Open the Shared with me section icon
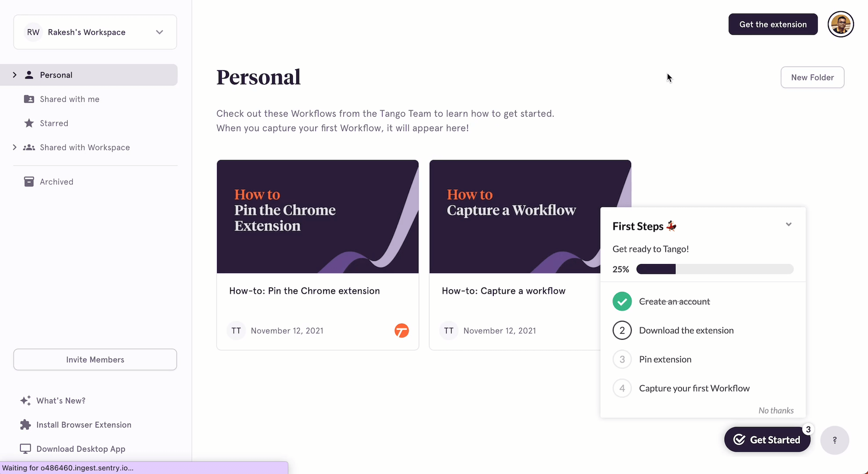The image size is (868, 474). coord(29,99)
